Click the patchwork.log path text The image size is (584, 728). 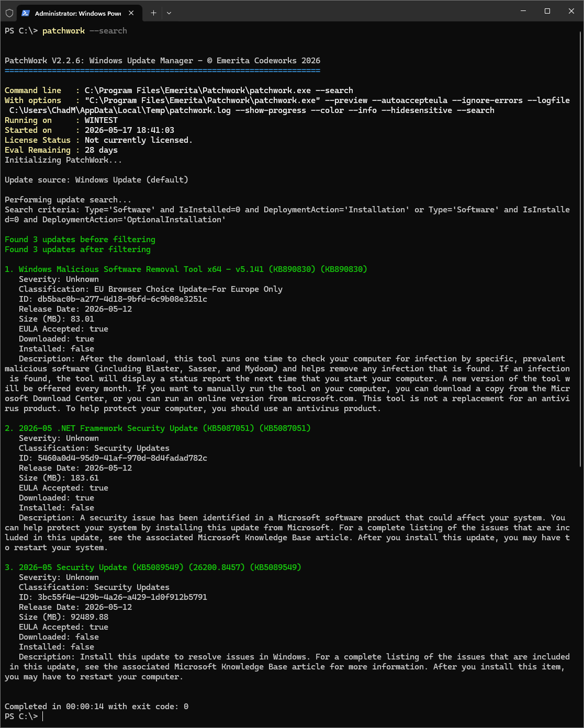[x=120, y=110]
